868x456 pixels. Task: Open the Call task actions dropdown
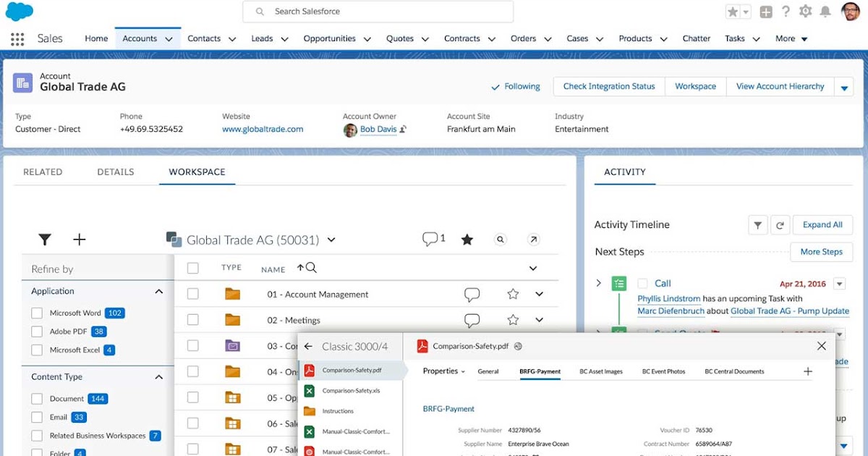(839, 284)
